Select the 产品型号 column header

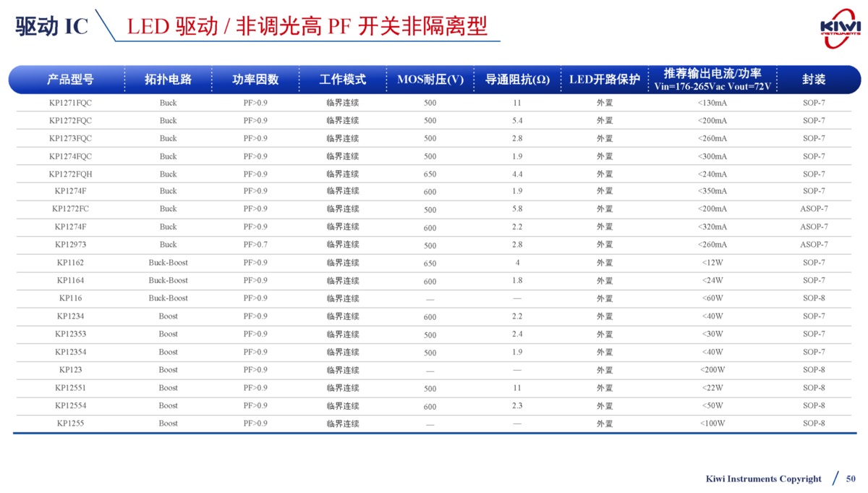[x=70, y=80]
